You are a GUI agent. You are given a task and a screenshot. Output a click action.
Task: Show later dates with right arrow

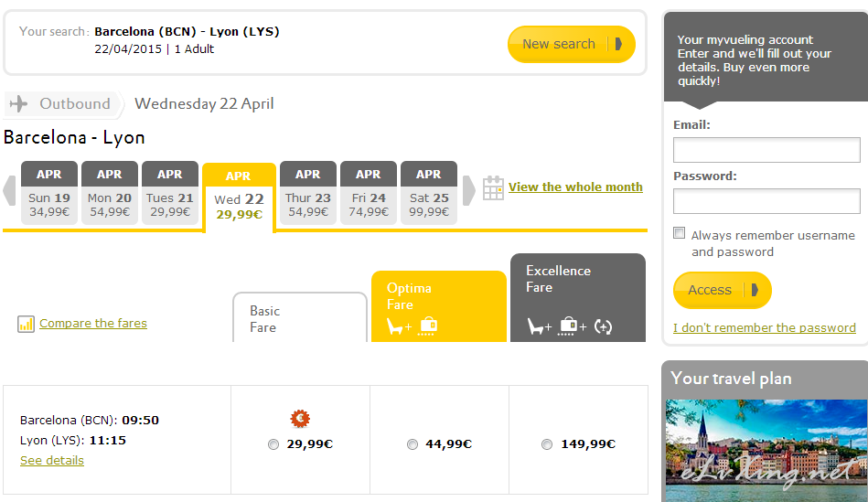point(469,190)
